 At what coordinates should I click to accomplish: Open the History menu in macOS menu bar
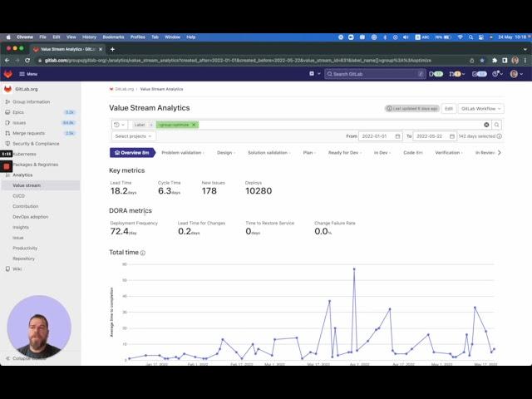[89, 37]
